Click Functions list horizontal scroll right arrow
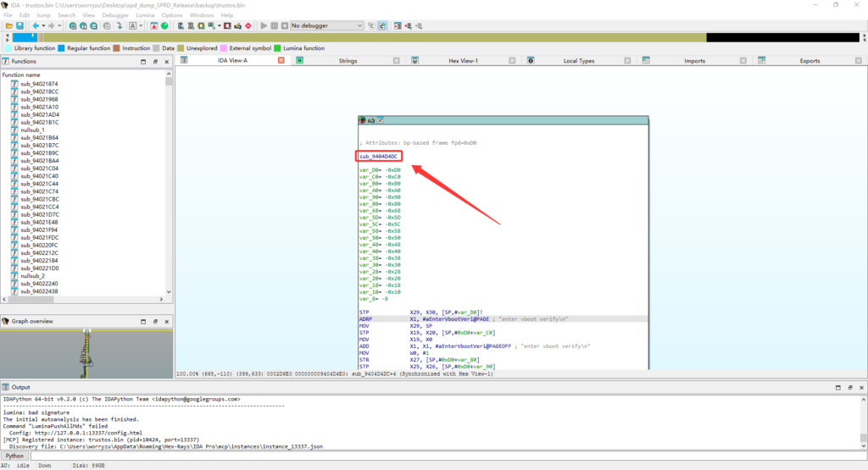This screenshot has width=868, height=470. point(162,299)
